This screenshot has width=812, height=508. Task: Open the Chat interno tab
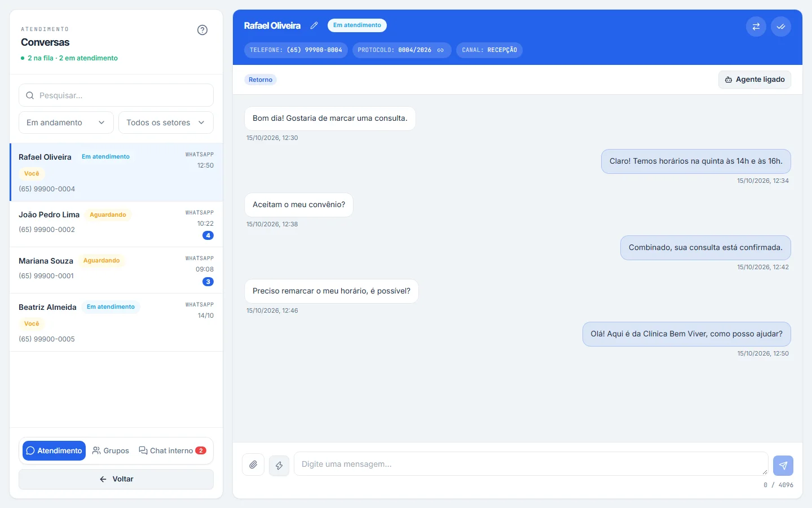tap(173, 450)
